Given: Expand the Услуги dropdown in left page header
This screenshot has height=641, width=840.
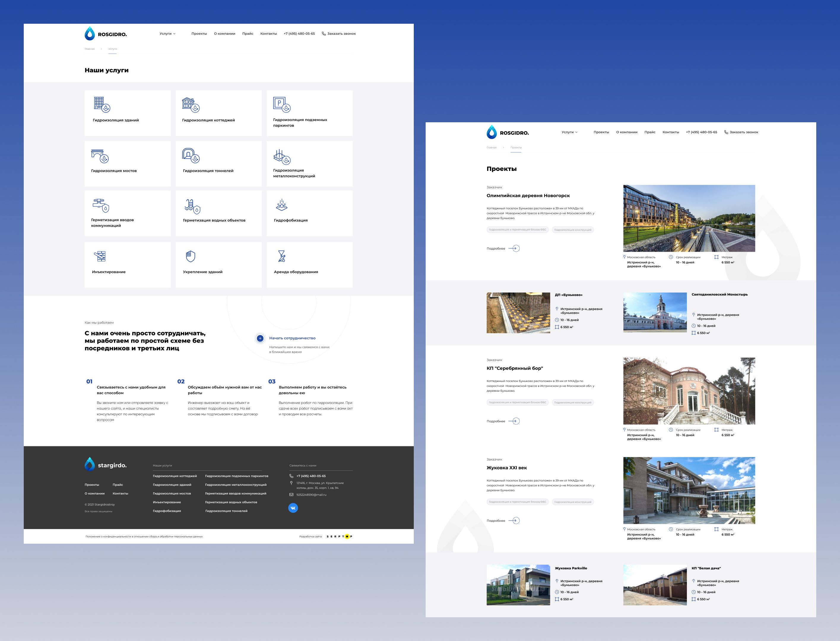Looking at the screenshot, I should [x=167, y=34].
